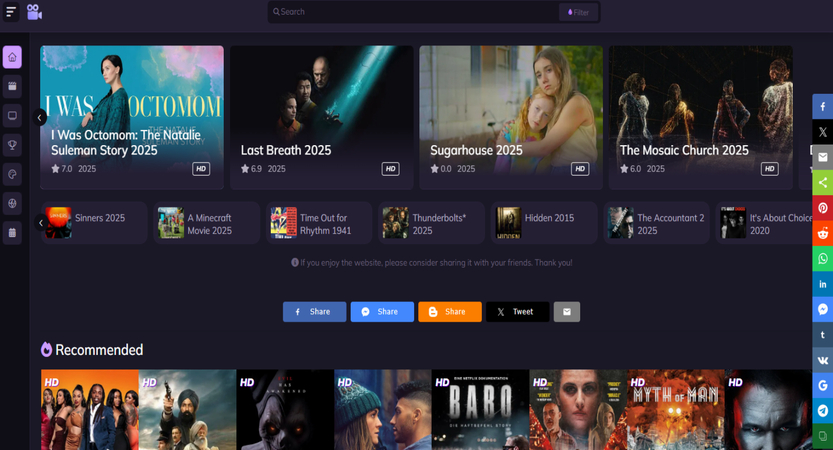
Task: Click Pinterest icon in side share bar
Action: click(822, 208)
